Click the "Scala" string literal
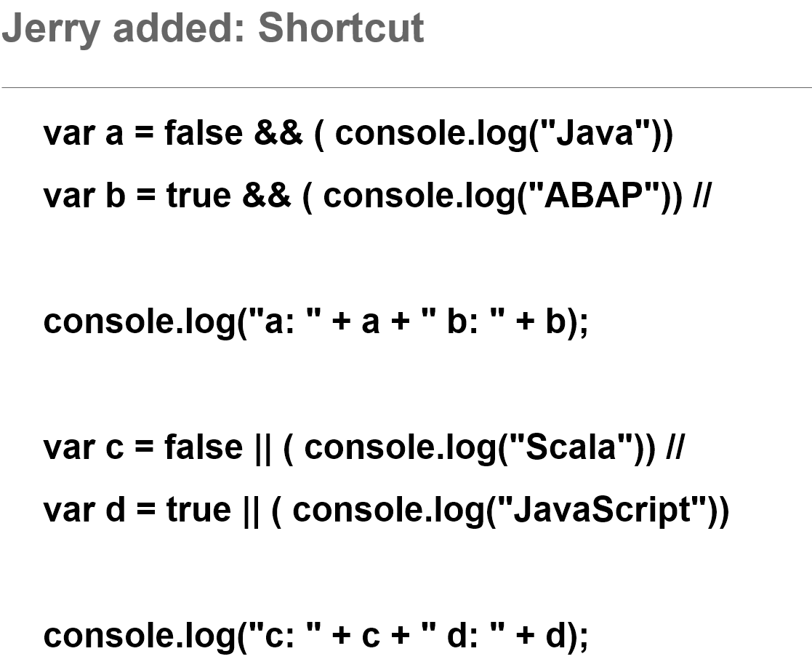 570,447
